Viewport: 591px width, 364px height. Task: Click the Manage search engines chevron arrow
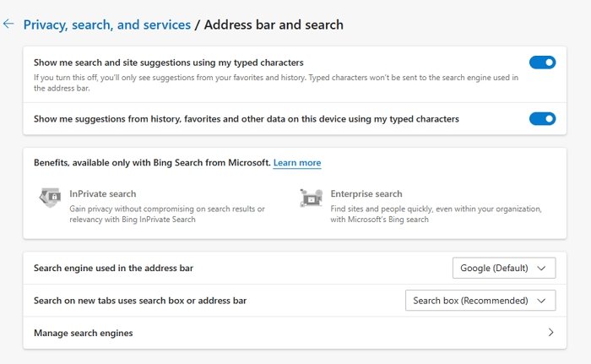click(x=551, y=333)
